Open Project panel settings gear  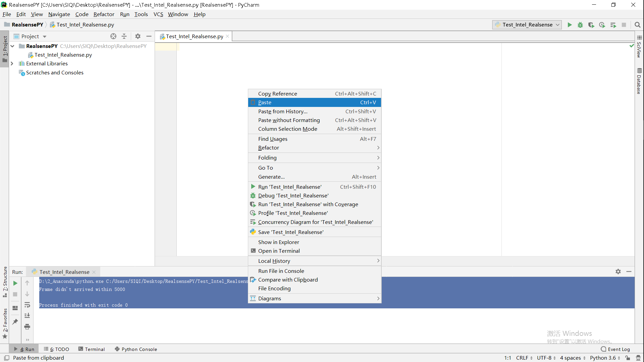point(138,36)
